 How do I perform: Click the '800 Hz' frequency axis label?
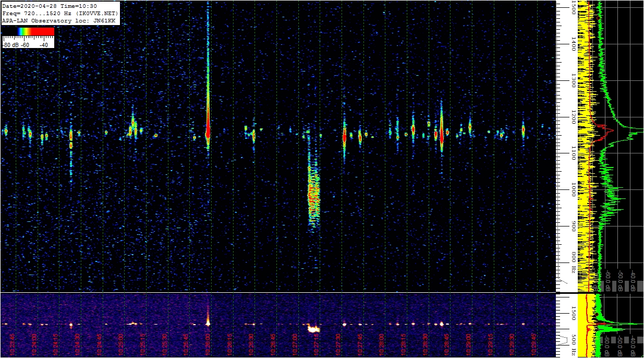click(574, 263)
